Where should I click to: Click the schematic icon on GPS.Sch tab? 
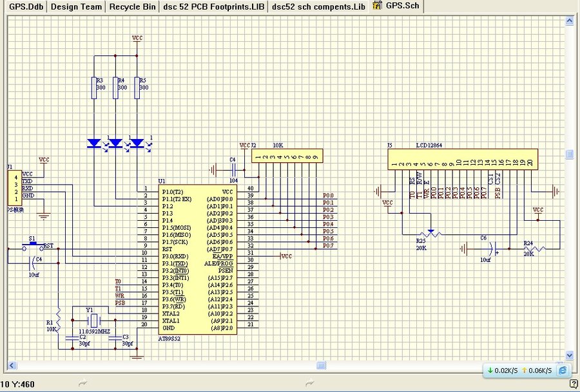pos(377,6)
